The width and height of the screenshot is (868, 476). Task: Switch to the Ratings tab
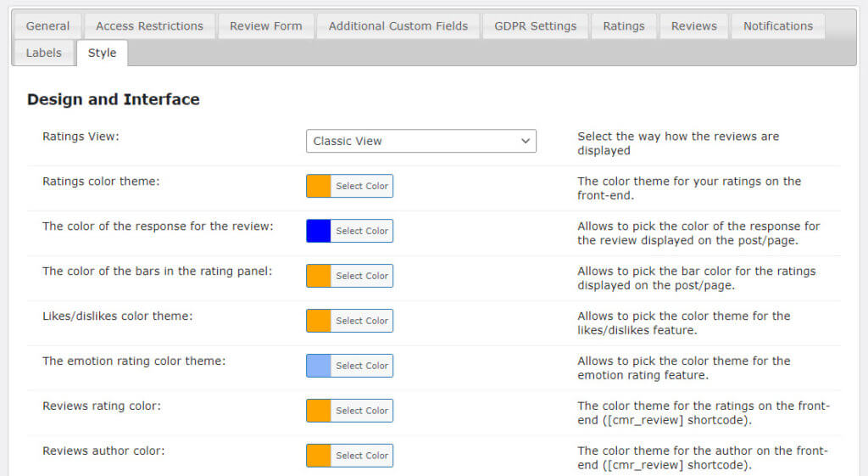624,26
